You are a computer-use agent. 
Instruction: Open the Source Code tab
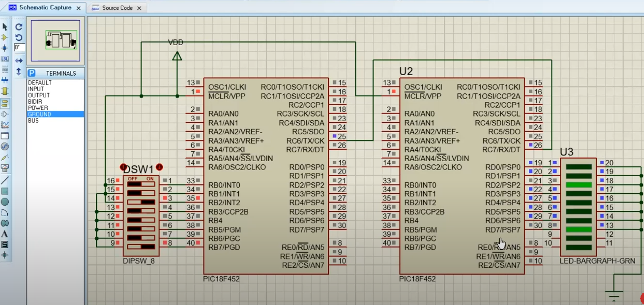pyautogui.click(x=117, y=8)
